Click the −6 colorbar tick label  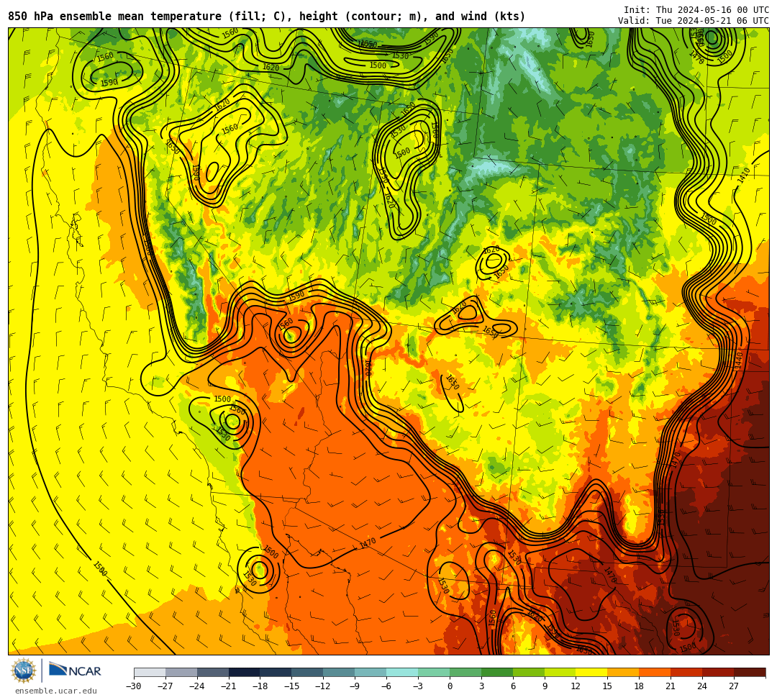pyautogui.click(x=386, y=686)
